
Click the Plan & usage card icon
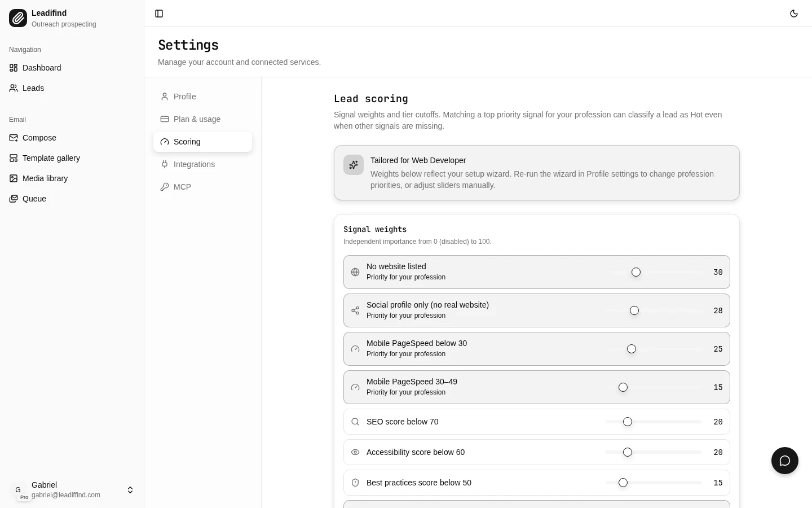click(x=165, y=119)
